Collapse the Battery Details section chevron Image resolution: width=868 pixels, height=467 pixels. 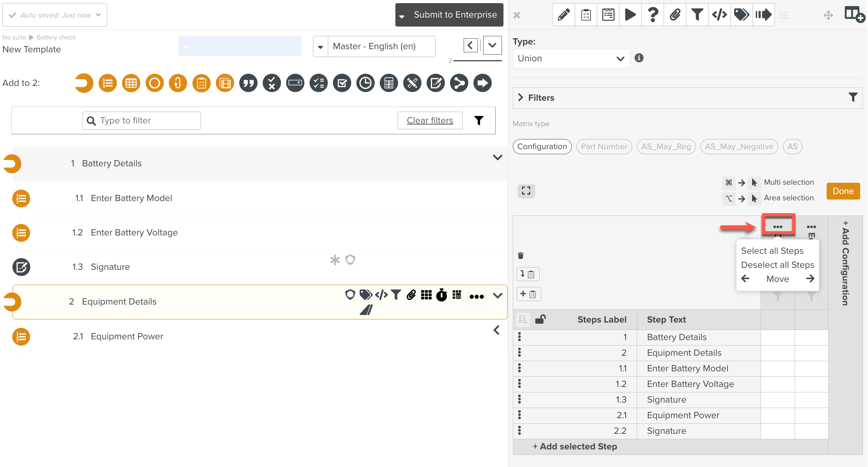pos(497,157)
